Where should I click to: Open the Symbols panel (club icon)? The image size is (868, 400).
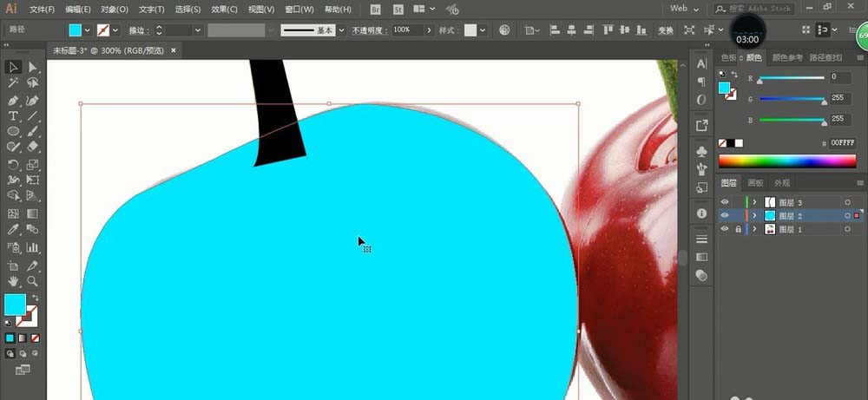pyautogui.click(x=701, y=152)
